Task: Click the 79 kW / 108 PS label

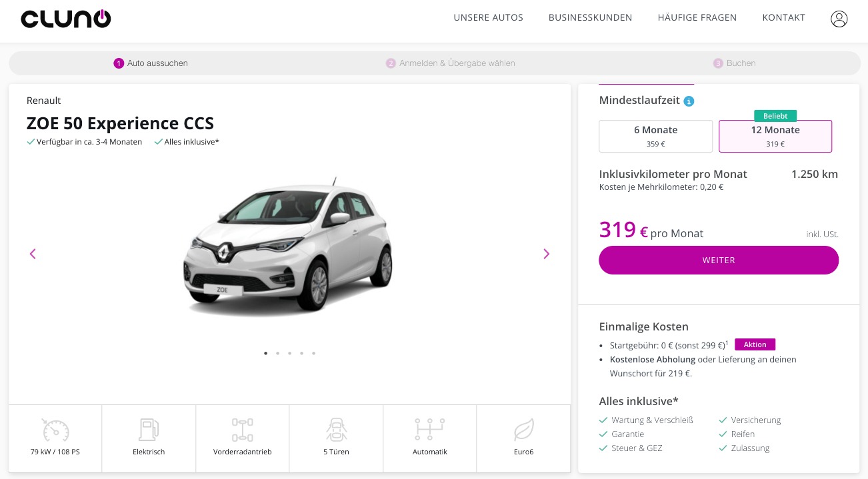Action: pos(55,452)
